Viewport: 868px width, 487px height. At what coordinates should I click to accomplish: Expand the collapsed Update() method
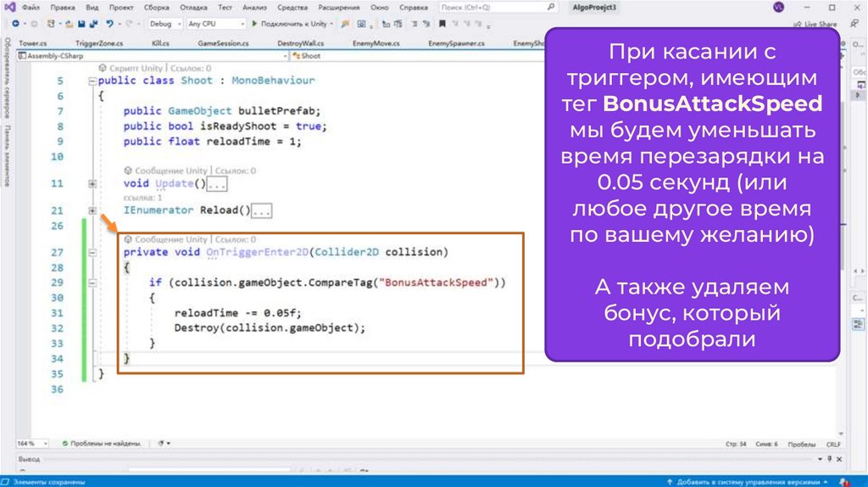[92, 184]
